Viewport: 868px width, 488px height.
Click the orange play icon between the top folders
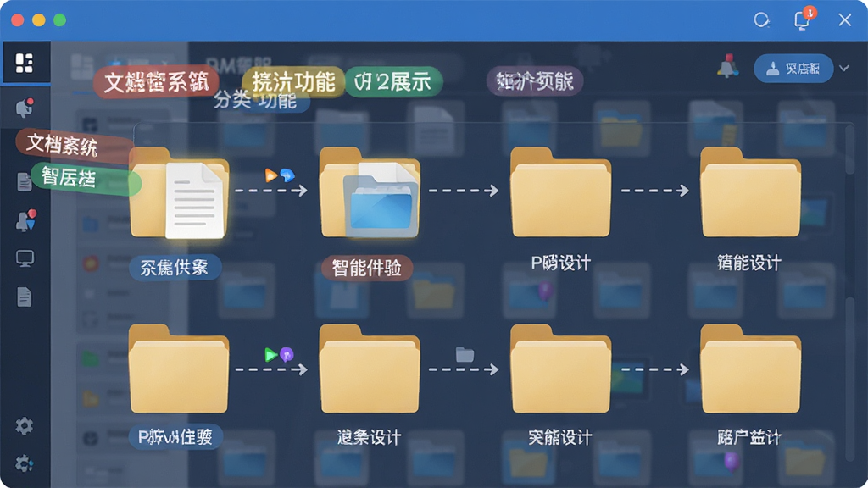(270, 175)
